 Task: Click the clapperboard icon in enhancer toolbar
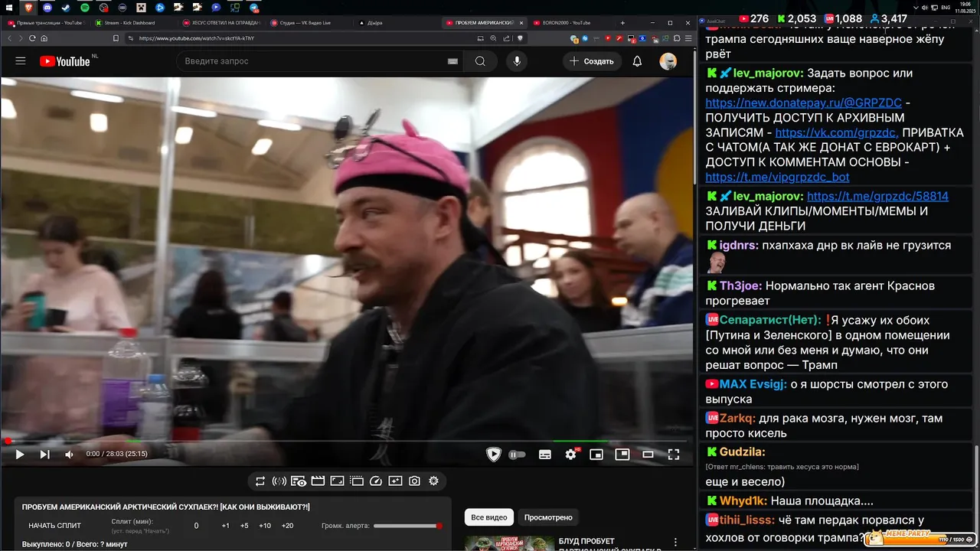click(x=318, y=481)
